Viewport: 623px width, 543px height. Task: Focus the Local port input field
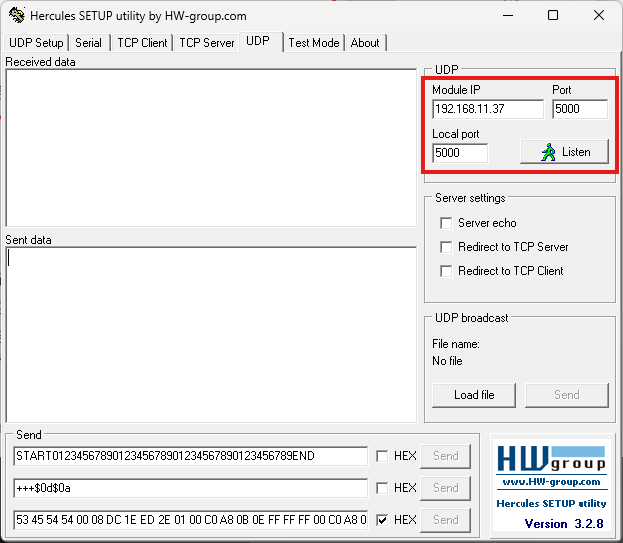point(459,153)
